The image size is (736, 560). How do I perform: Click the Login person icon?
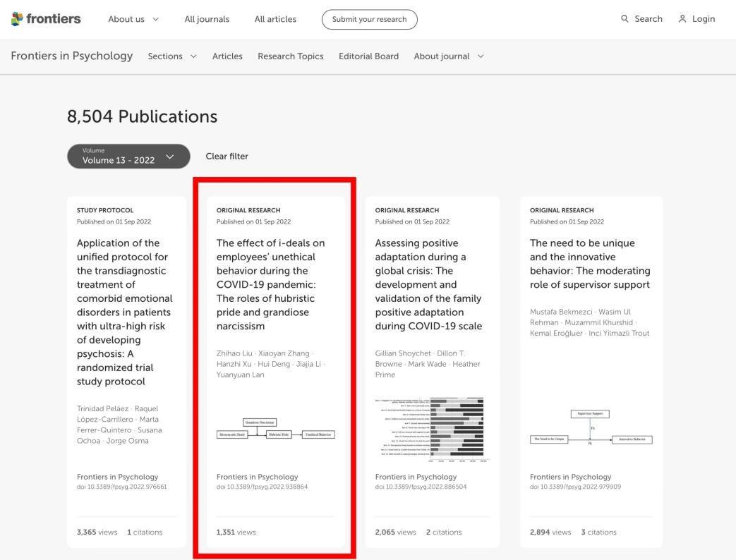click(682, 19)
